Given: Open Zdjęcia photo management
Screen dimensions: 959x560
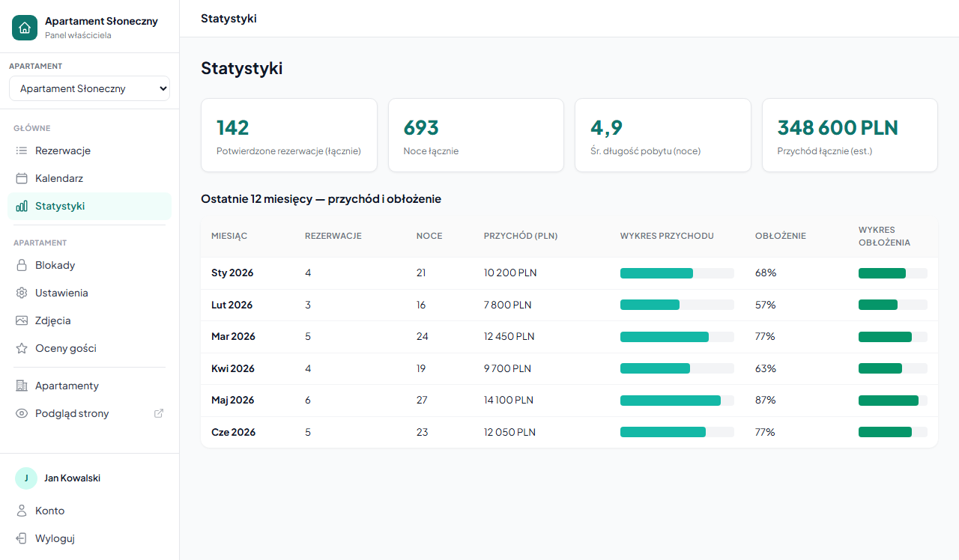Looking at the screenshot, I should tap(90, 320).
